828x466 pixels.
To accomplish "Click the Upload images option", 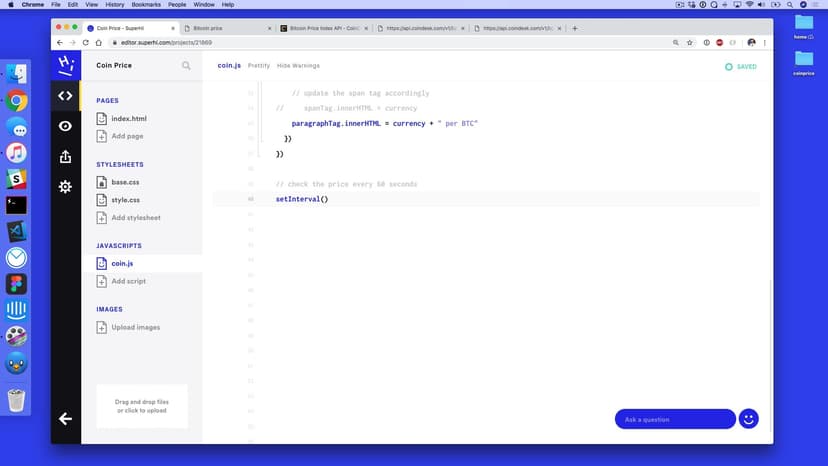I will pos(135,328).
